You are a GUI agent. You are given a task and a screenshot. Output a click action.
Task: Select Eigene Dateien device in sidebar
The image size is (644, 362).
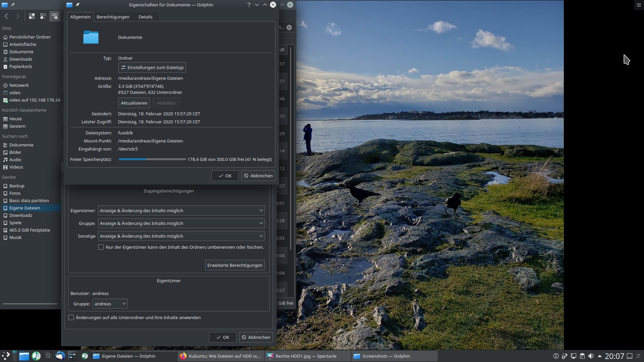point(24,208)
